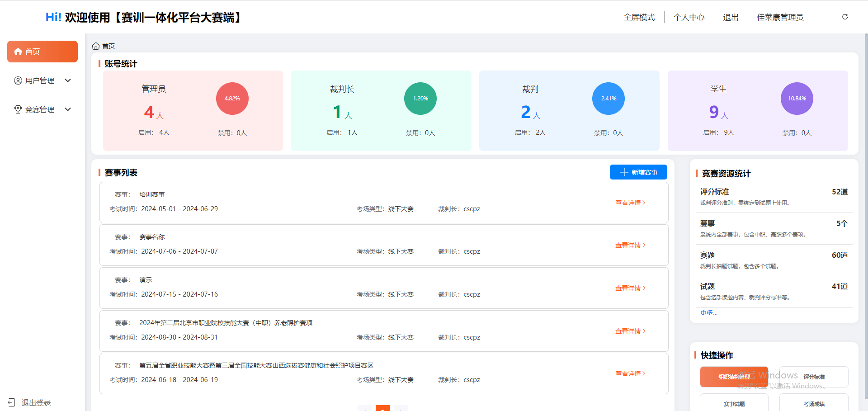Click the 佳莱康管理员 username
868x411 pixels.
780,17
